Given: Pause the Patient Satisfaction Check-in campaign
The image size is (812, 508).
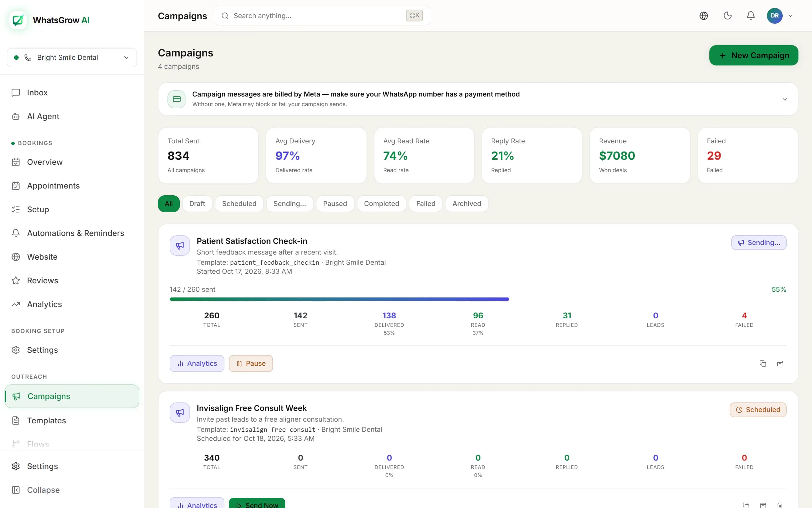Looking at the screenshot, I should pos(251,364).
